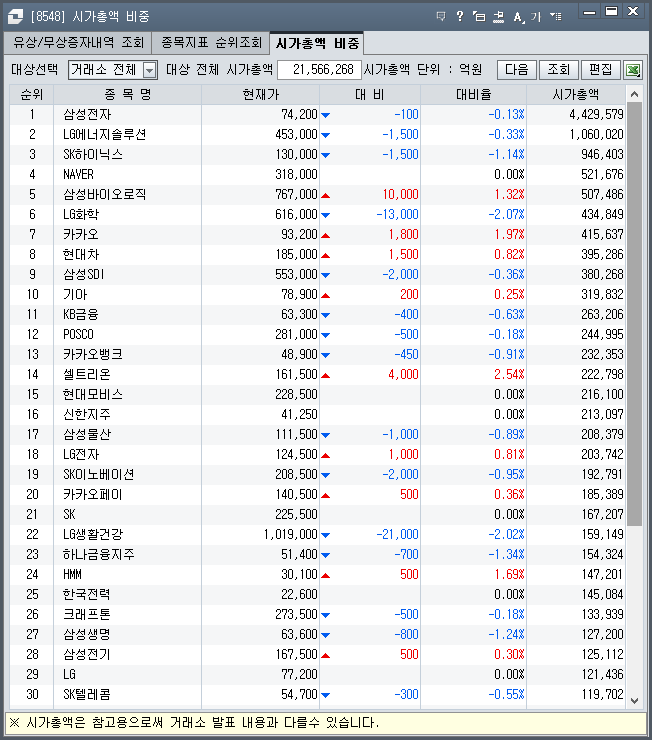Select the LG에너지솔루션 row name
This screenshot has width=652, height=740.
click(104, 135)
